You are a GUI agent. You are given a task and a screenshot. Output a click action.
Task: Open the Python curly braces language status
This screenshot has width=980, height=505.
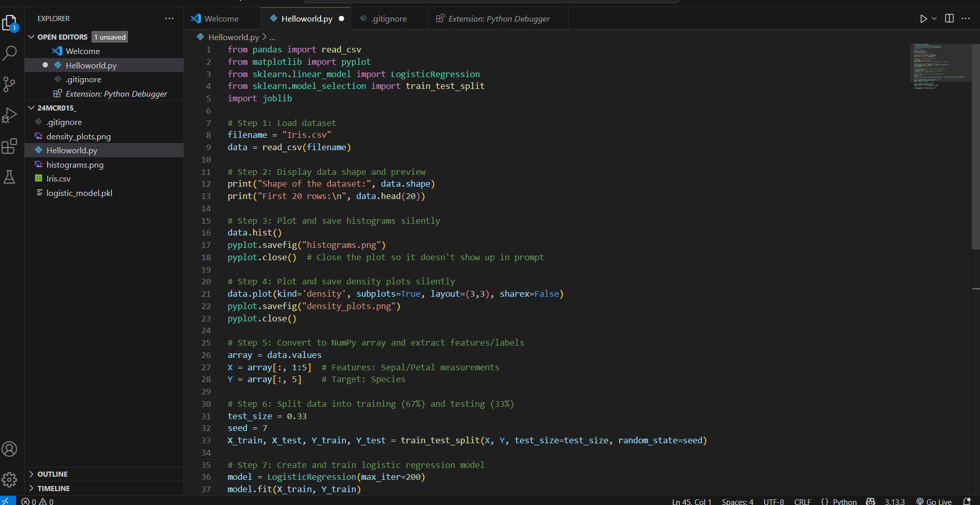click(825, 501)
